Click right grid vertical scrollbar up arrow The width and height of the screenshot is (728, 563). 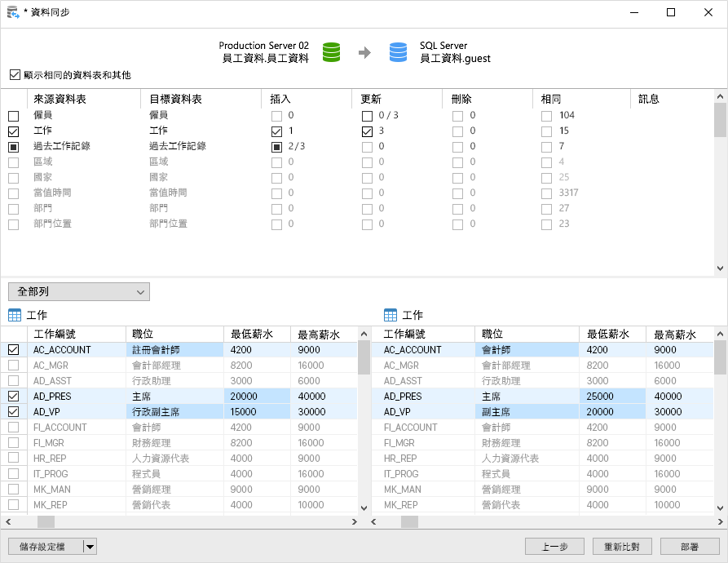pos(720,334)
